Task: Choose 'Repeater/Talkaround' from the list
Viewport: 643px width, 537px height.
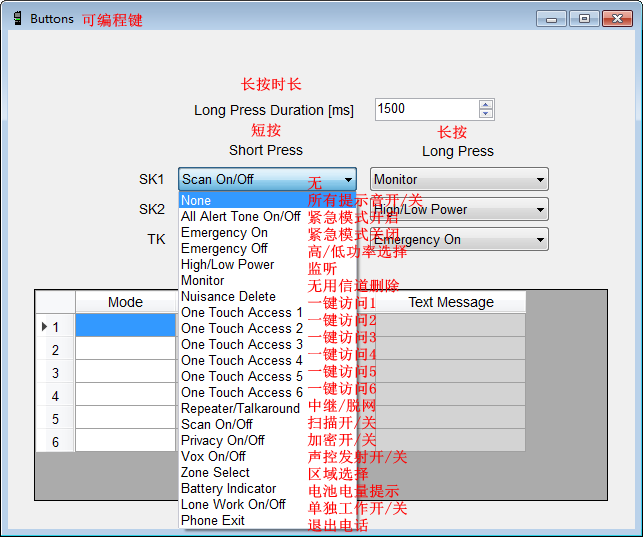Action: [240, 408]
